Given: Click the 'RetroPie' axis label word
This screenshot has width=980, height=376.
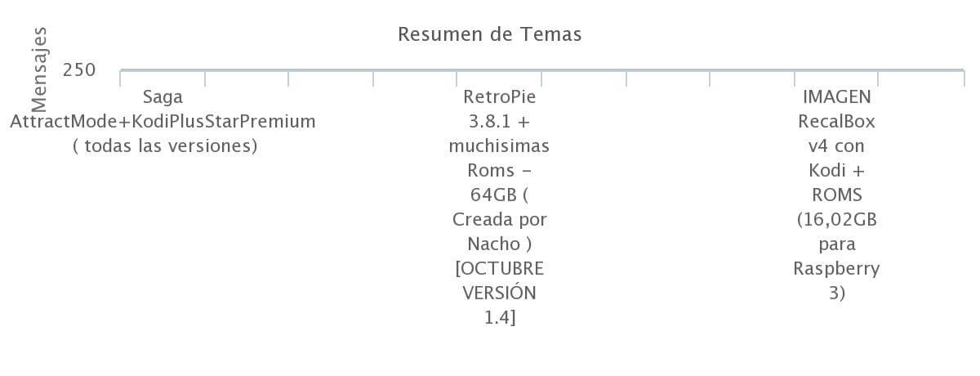Looking at the screenshot, I should pos(499,97).
